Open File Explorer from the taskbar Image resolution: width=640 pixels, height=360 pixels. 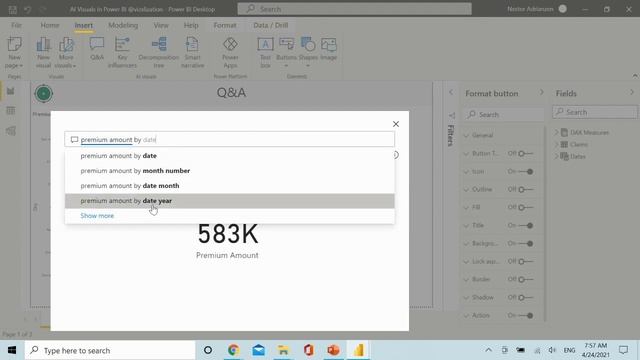tap(283, 350)
